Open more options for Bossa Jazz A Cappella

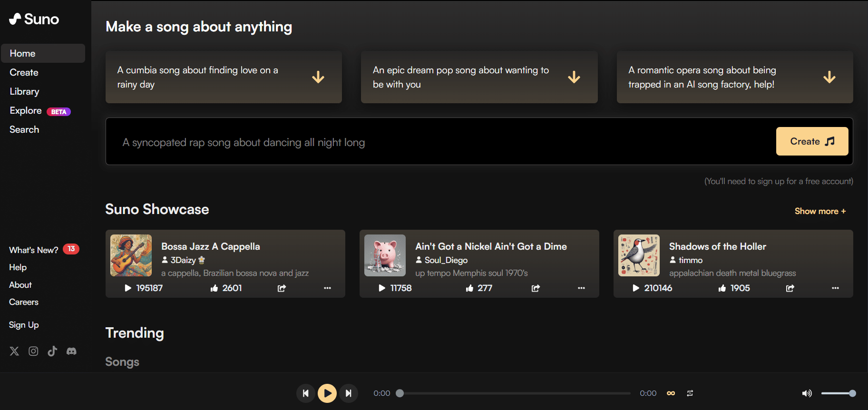click(x=327, y=288)
